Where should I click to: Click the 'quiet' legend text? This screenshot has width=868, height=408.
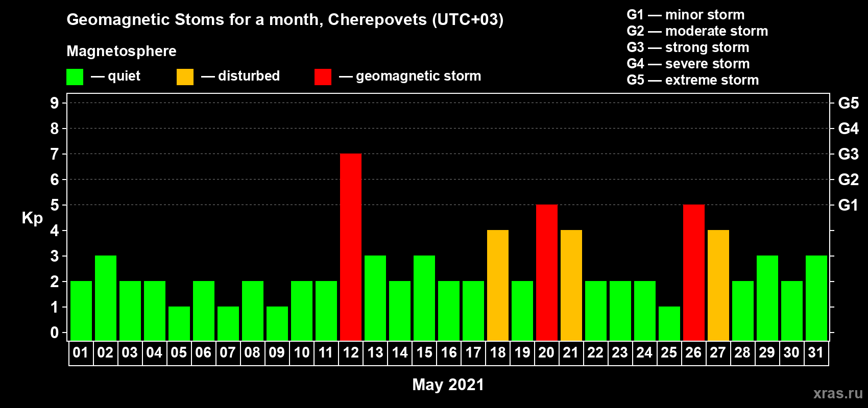[x=124, y=76]
